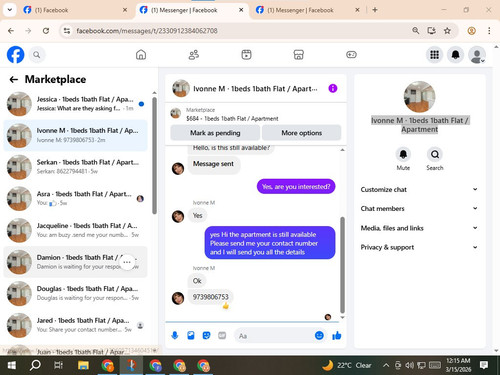Attach a photo file icon
The width and height of the screenshot is (500, 375).
(191, 335)
